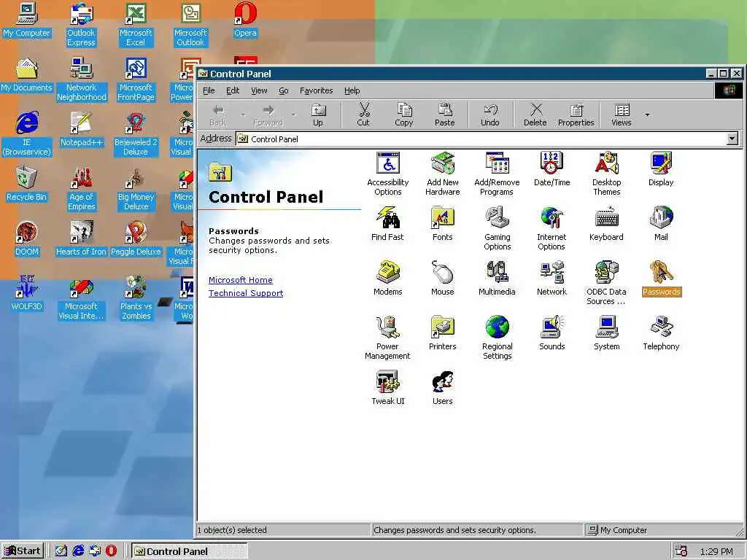Open the View menu
The width and height of the screenshot is (747, 560).
pos(259,90)
